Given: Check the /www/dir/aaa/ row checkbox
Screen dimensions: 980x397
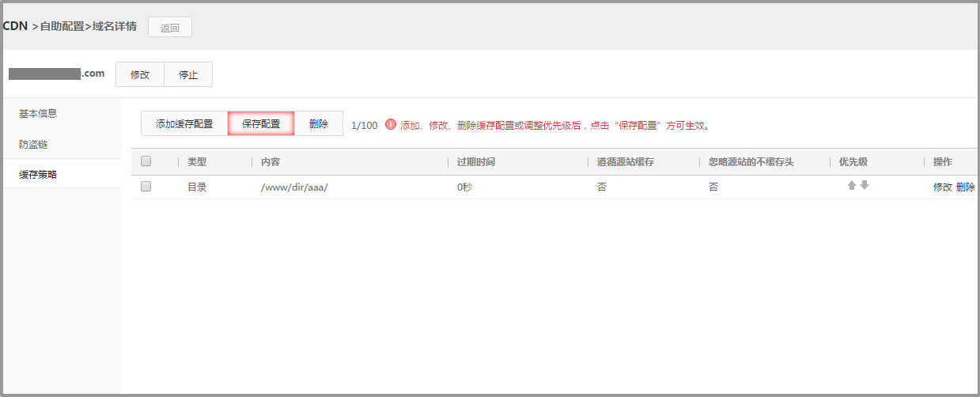Looking at the screenshot, I should click(146, 187).
